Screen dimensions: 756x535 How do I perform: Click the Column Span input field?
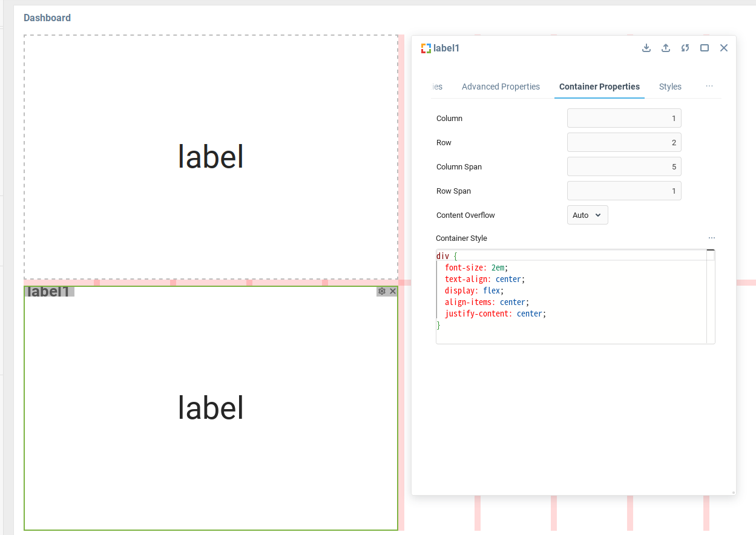tap(624, 166)
